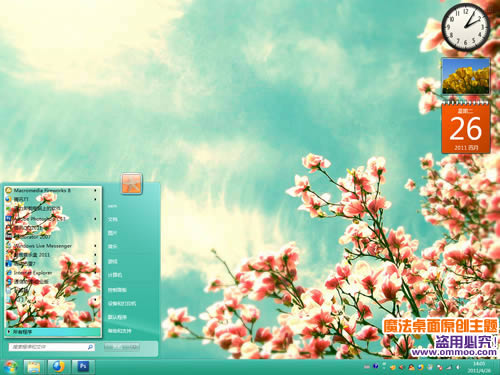This screenshot has width=500, height=375.
Task: Open Action Center flag tray icon
Action: (439, 367)
